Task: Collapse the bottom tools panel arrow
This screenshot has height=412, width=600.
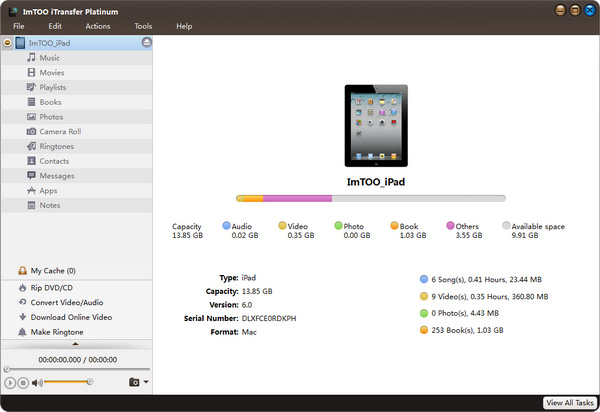Action: pos(75,344)
